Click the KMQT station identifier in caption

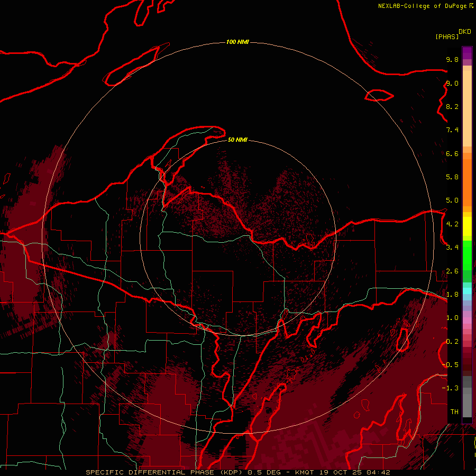tap(304, 472)
